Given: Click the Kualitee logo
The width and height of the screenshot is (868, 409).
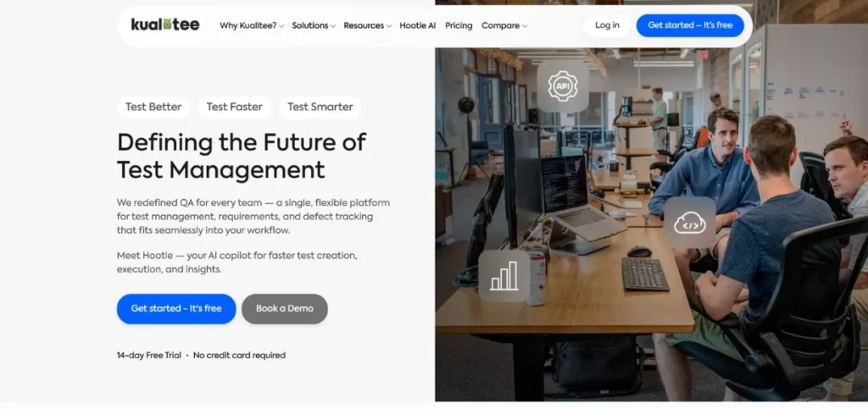Looking at the screenshot, I should point(165,25).
